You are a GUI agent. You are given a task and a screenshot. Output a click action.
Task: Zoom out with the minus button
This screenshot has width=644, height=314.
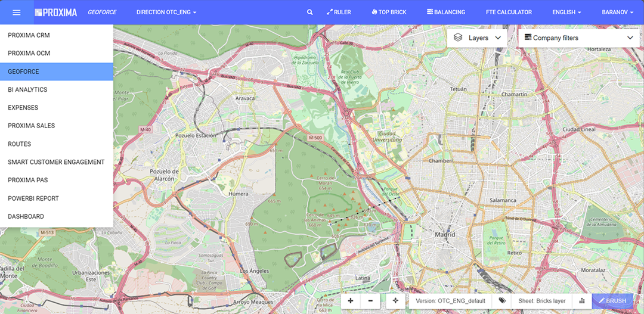[370, 301]
